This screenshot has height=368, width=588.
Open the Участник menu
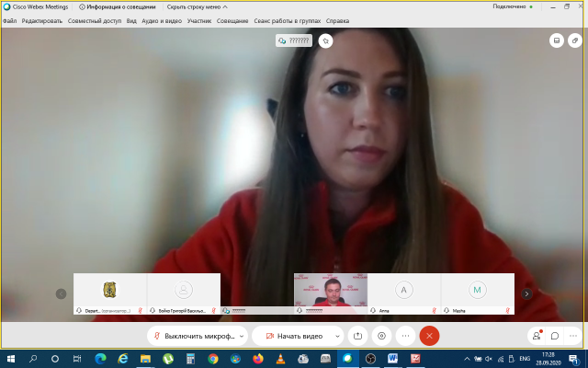pyautogui.click(x=199, y=21)
